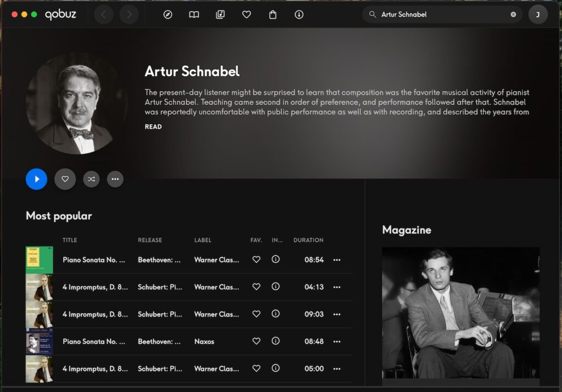This screenshot has height=392, width=562.
Task: Favorite the first 4 Impromptus track
Action: (x=256, y=287)
